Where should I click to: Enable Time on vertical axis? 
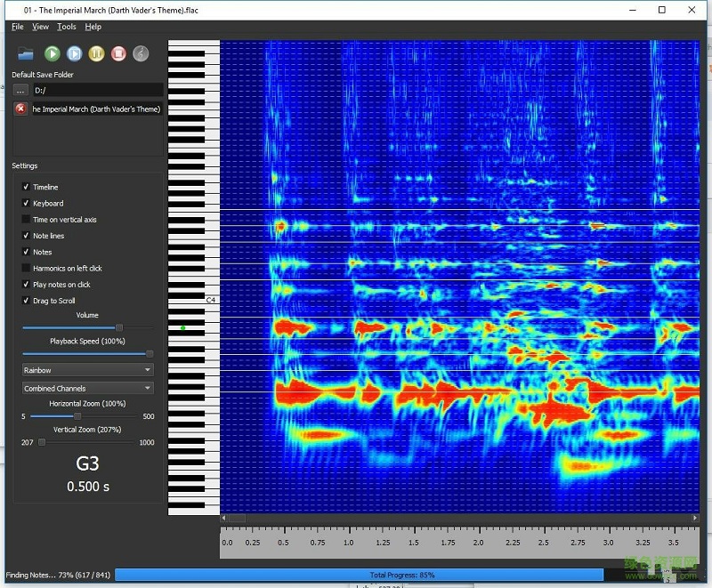click(x=26, y=220)
